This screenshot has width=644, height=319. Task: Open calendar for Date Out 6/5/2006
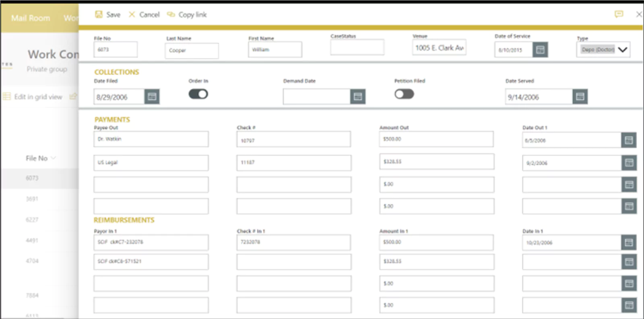[629, 140]
